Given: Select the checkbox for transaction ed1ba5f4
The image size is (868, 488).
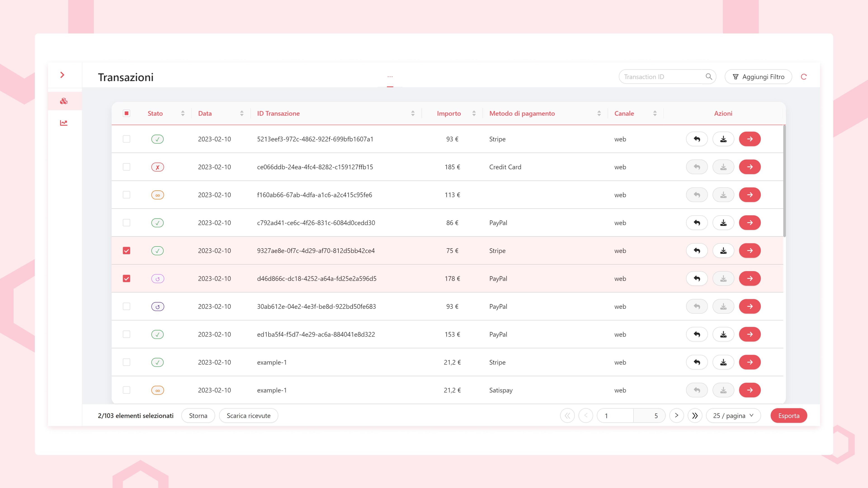Looking at the screenshot, I should pyautogui.click(x=126, y=334).
